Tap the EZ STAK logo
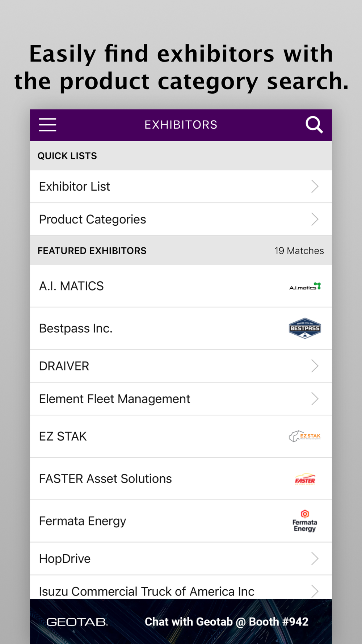This screenshot has height=644, width=362. click(x=305, y=436)
